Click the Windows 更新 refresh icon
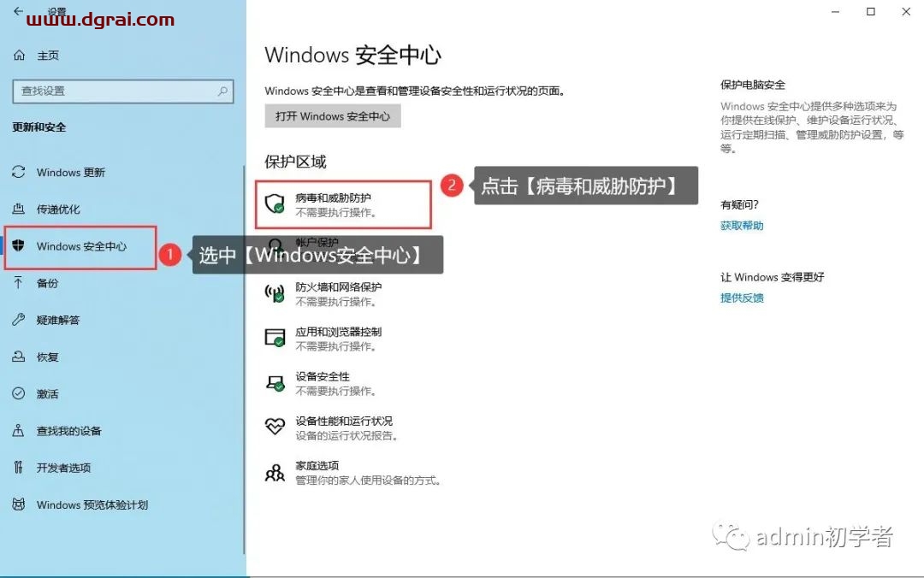The height and width of the screenshot is (578, 924). pyautogui.click(x=18, y=172)
